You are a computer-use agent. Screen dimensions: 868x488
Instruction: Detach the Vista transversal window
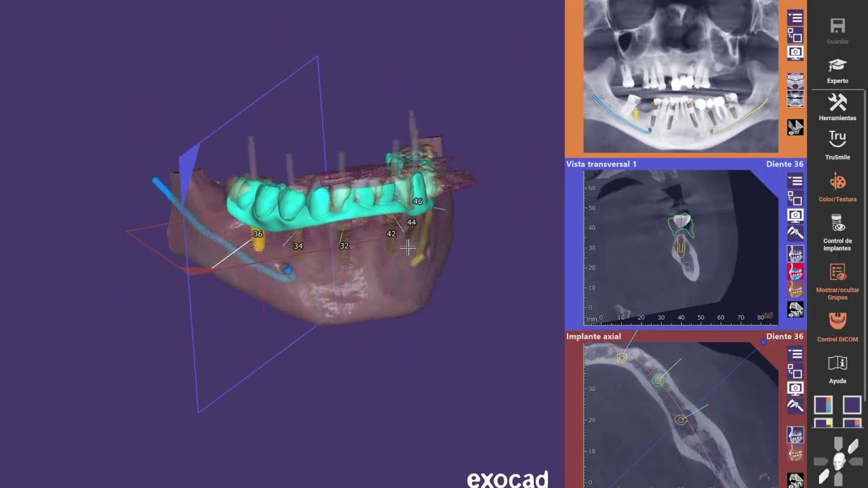tap(795, 198)
